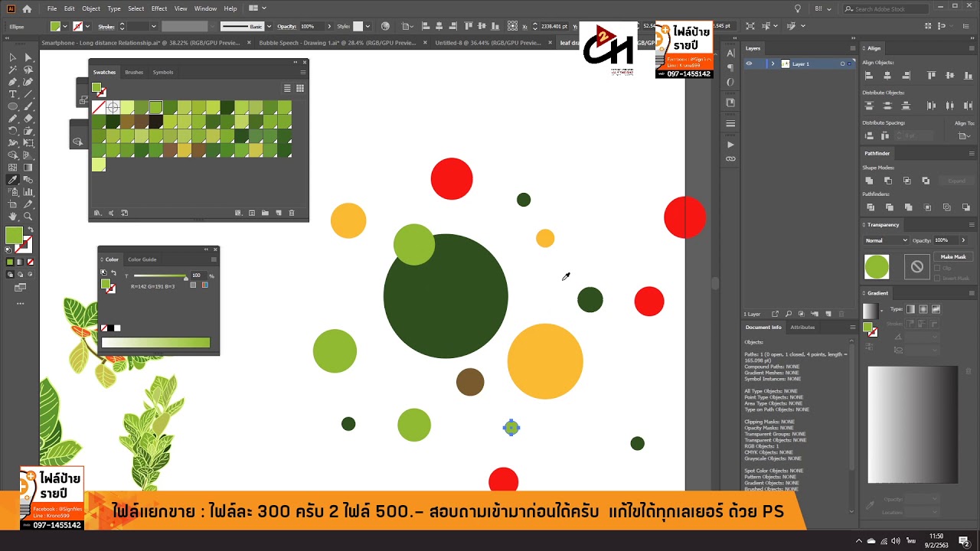Open opacity arrow in Transparency panel

coord(962,240)
